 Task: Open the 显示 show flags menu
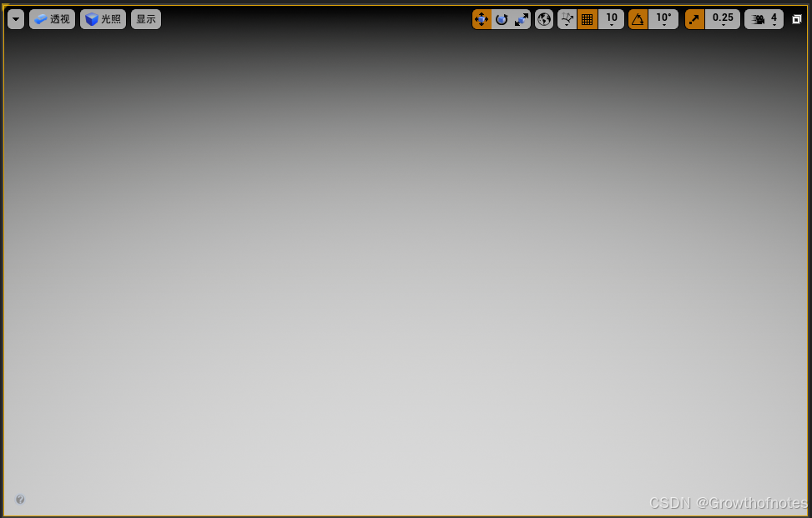point(146,19)
